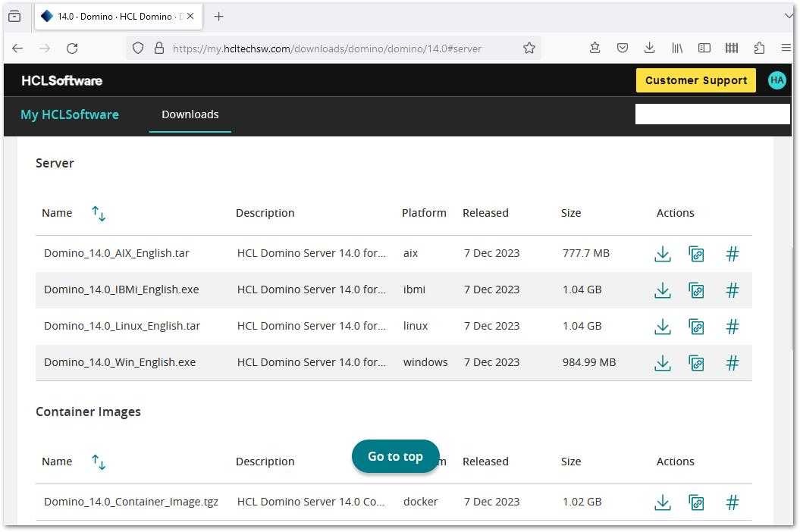Click the Container Images section heading
This screenshot has width=800, height=532.
(88, 412)
